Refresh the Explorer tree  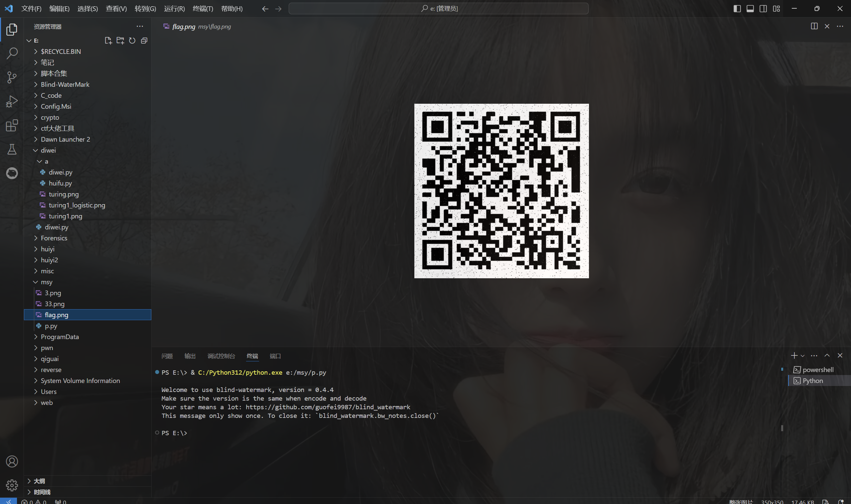pos(132,41)
